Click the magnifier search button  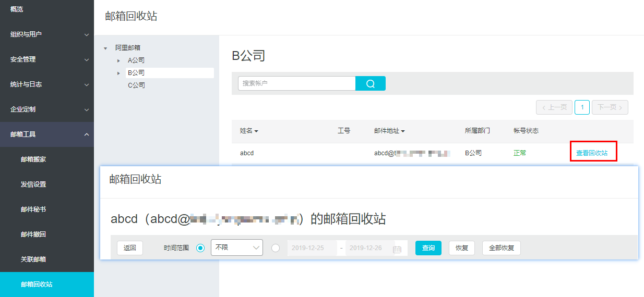371,83
